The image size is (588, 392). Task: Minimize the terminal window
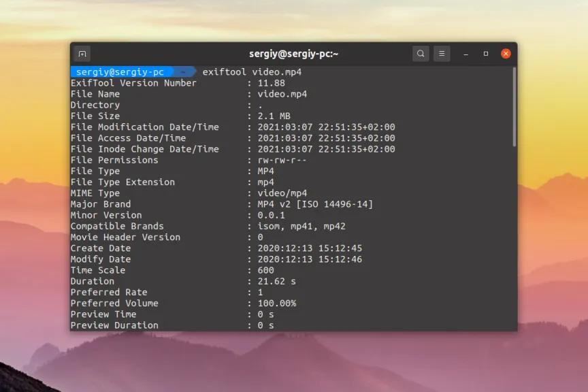(465, 54)
